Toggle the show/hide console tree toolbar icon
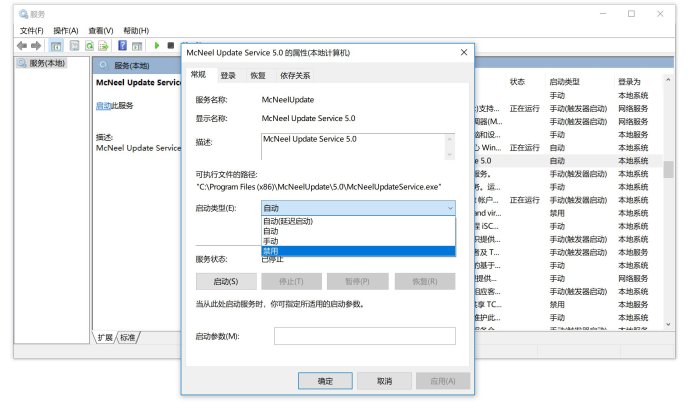The width and height of the screenshot is (690, 412). click(56, 45)
